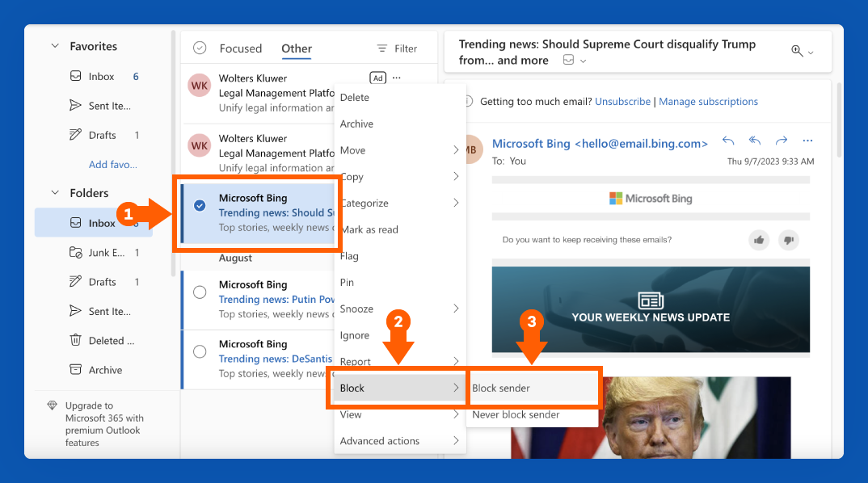Click the thumbs up icon
The width and height of the screenshot is (868, 483).
pos(759,240)
